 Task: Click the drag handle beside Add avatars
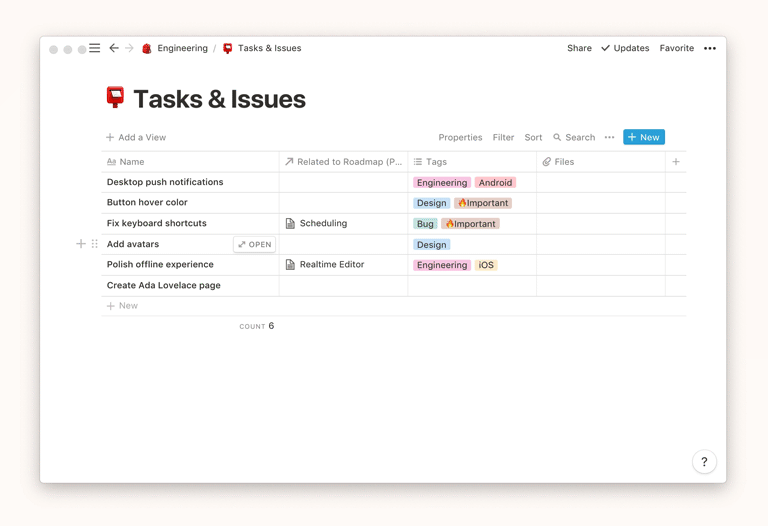95,244
